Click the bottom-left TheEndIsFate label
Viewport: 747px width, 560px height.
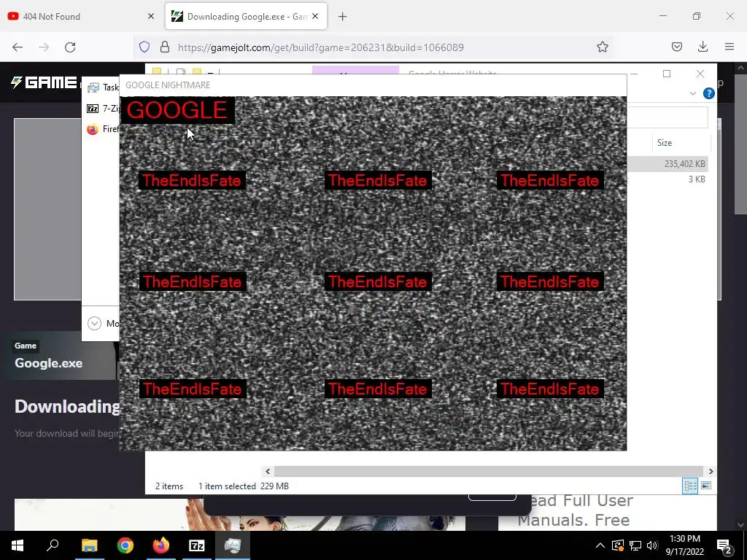click(x=193, y=389)
